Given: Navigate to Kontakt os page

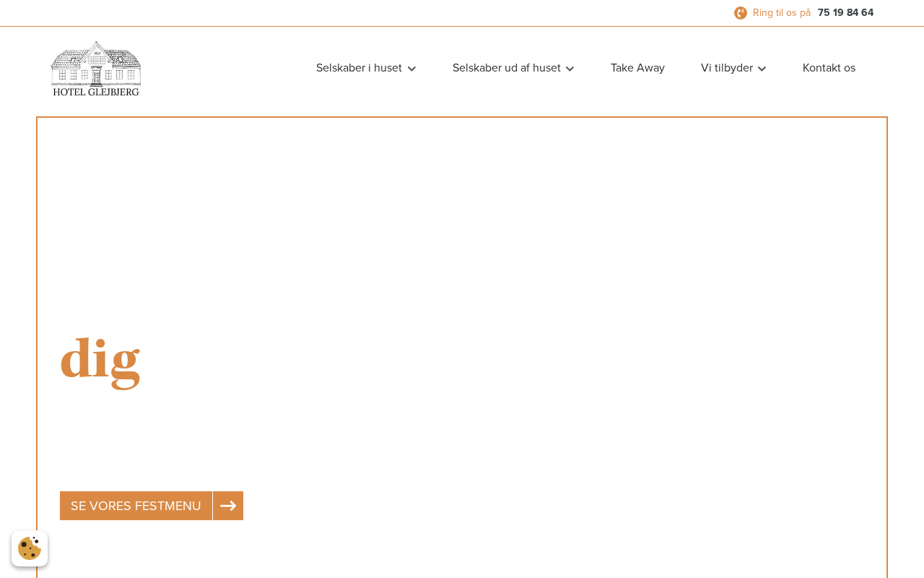Looking at the screenshot, I should point(829,68).
